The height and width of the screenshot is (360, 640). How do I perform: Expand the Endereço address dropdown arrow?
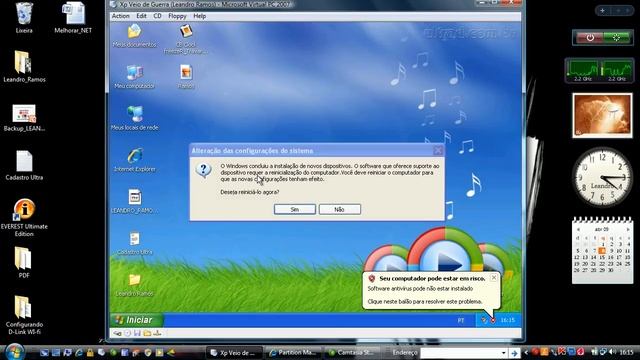504,353
